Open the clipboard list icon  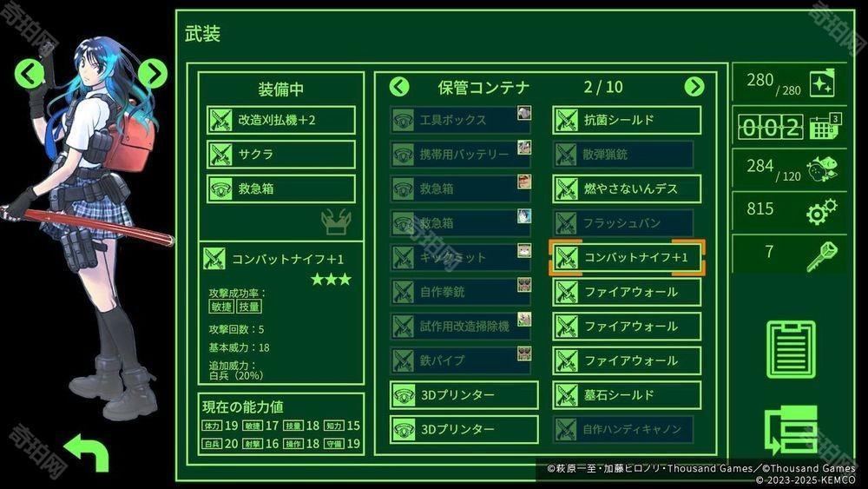click(791, 349)
